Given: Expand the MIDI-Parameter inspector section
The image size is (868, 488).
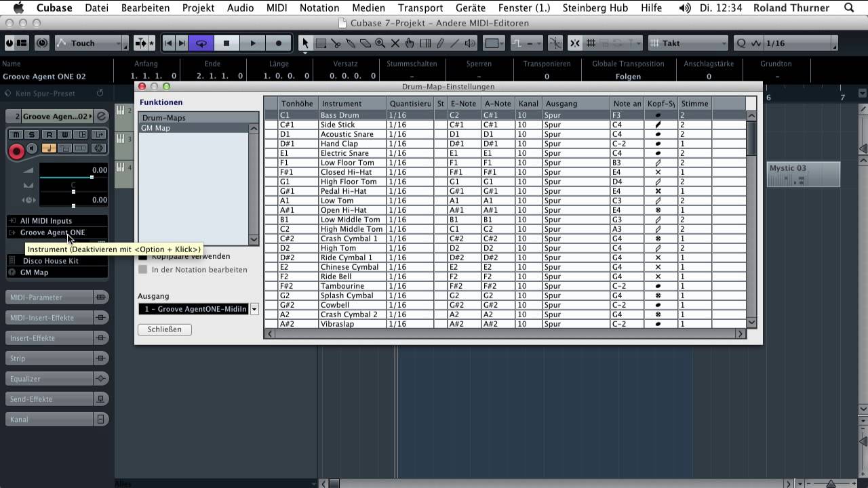Looking at the screenshot, I should point(57,298).
